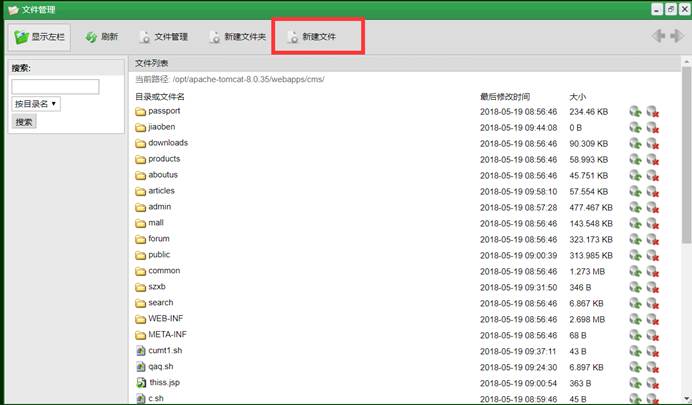Click the green arrow icon for articles

click(635, 191)
